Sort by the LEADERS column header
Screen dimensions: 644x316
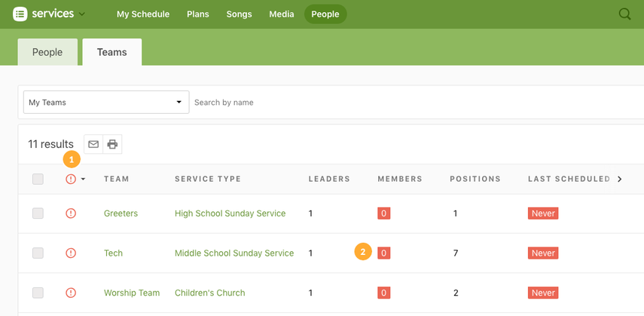click(329, 179)
